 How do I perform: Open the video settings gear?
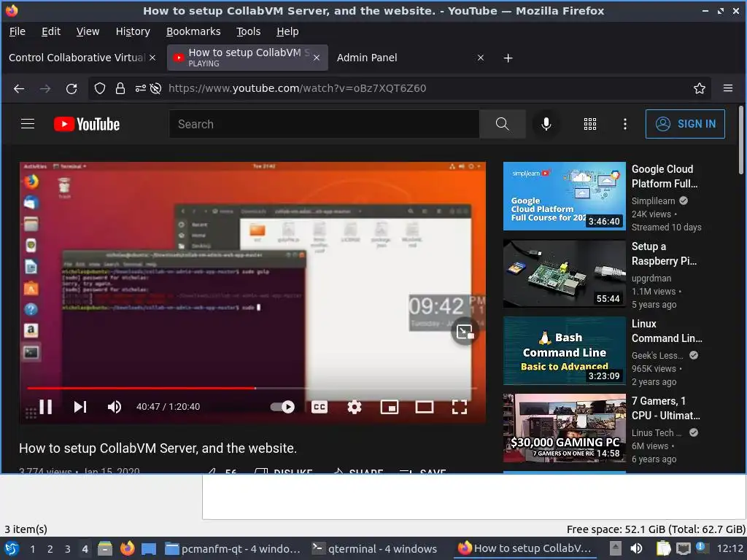[x=354, y=407]
